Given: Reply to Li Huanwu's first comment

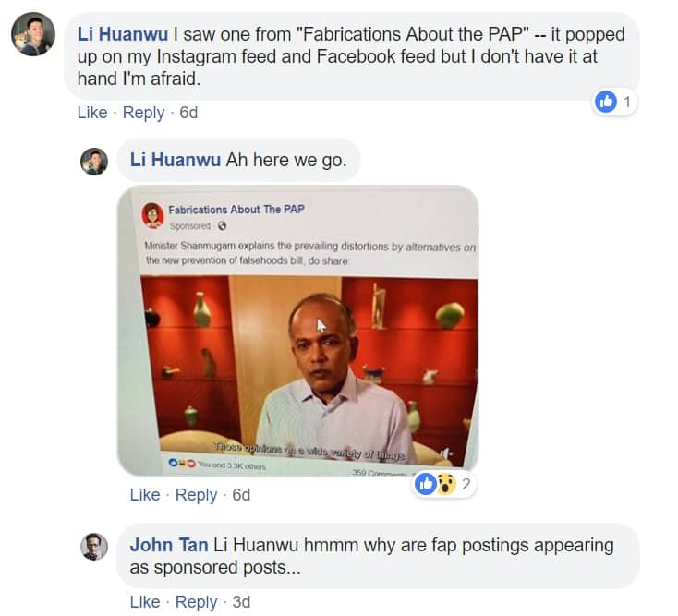Looking at the screenshot, I should 143,113.
